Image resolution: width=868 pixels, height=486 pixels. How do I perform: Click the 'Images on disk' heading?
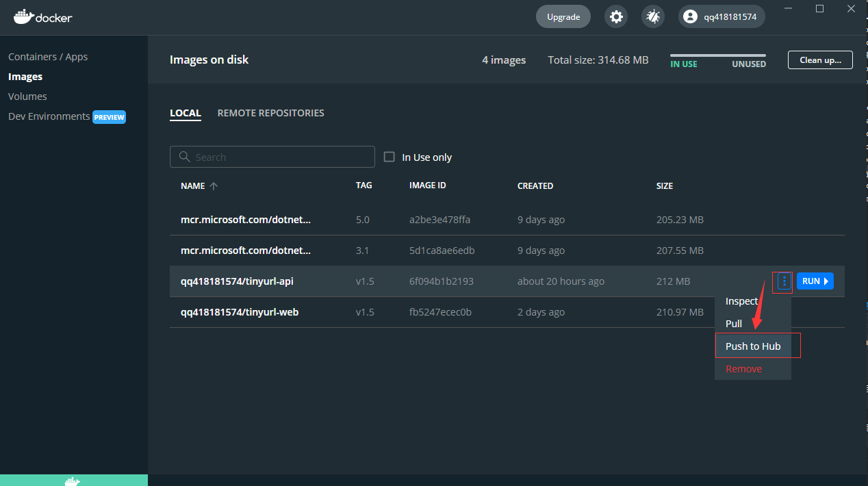click(209, 60)
